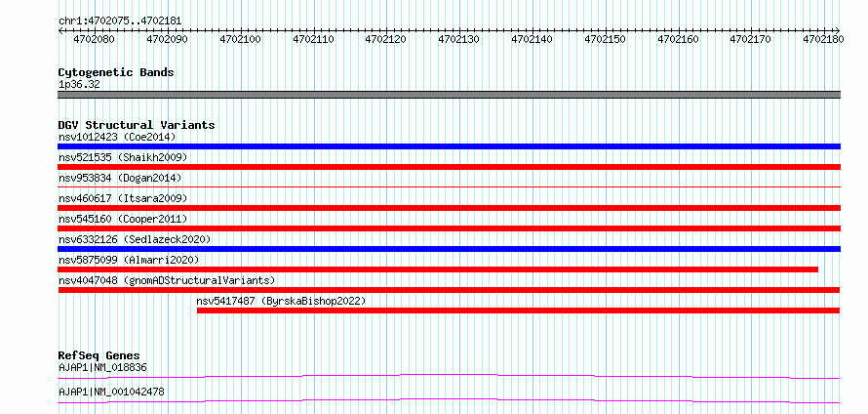Screen dimensions: 868x414
Task: Select the gray 1p36.32 cytogenetic band bar
Action: [x=450, y=95]
